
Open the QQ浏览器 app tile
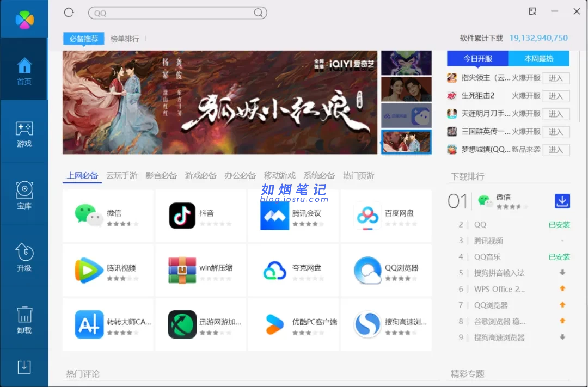pos(386,271)
